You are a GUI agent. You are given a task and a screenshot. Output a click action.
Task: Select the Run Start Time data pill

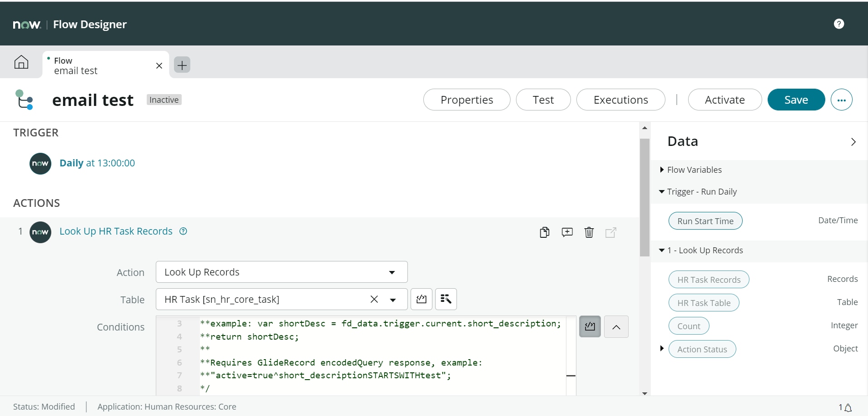coord(705,221)
